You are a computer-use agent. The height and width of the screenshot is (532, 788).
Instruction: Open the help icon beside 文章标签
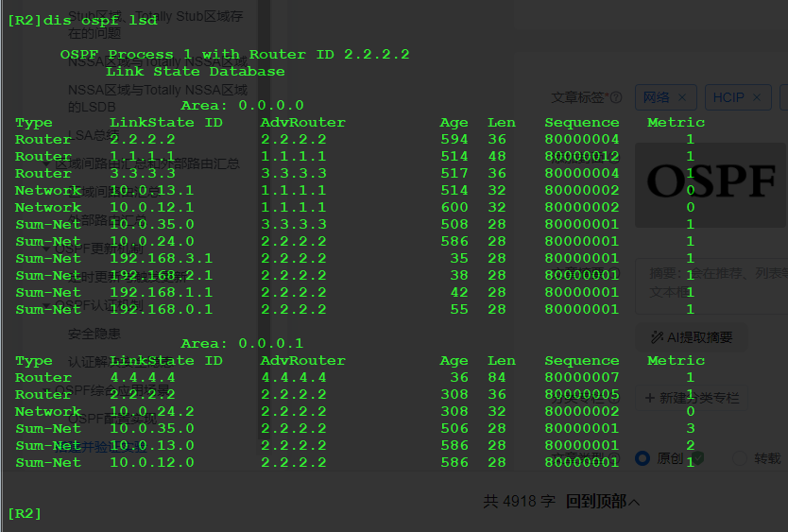pyautogui.click(x=616, y=97)
